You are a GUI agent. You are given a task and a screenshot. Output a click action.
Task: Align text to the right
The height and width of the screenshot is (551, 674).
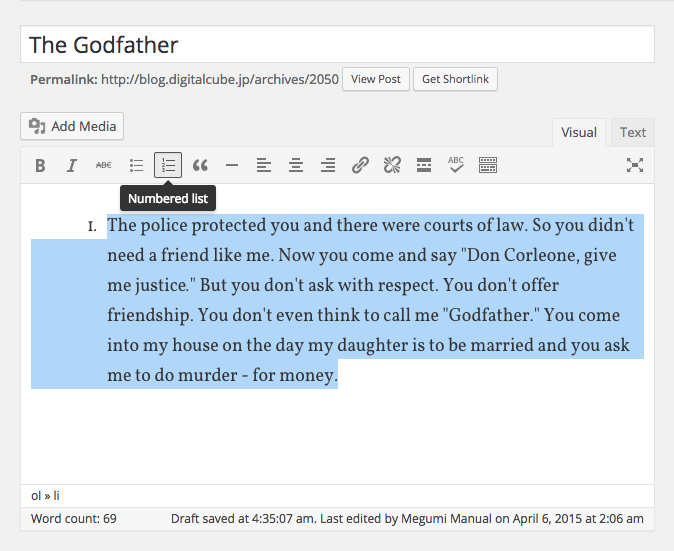coord(328,166)
